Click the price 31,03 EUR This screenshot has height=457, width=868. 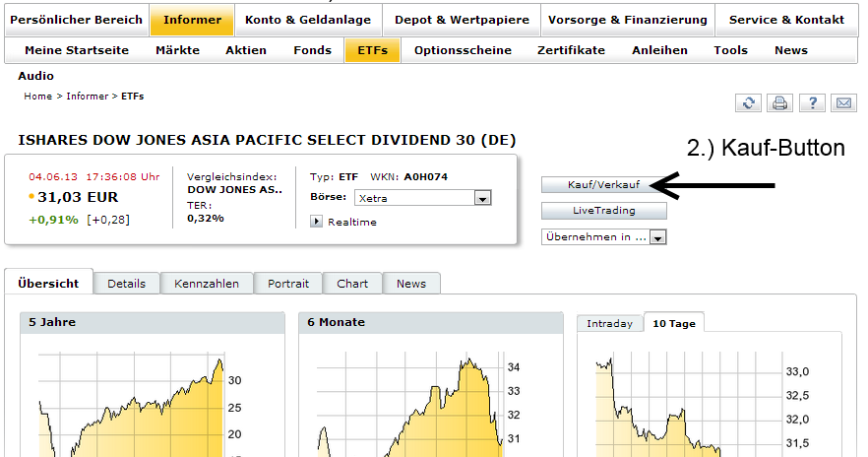pyautogui.click(x=78, y=197)
